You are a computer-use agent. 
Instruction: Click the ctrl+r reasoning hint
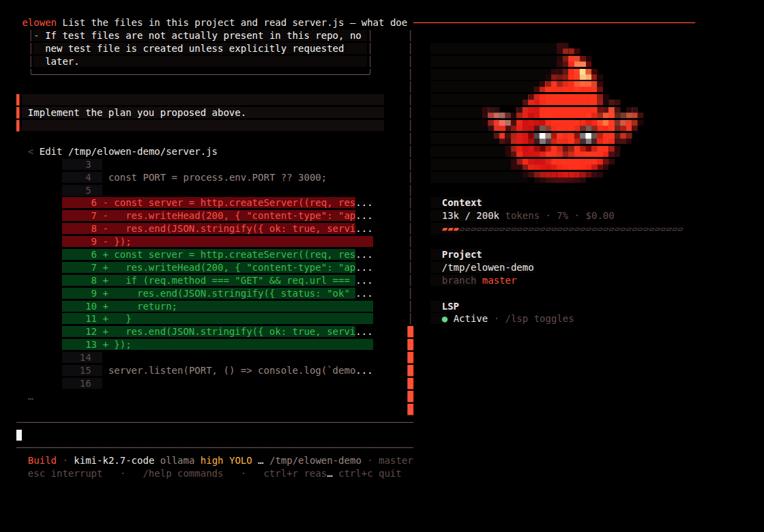[298, 473]
